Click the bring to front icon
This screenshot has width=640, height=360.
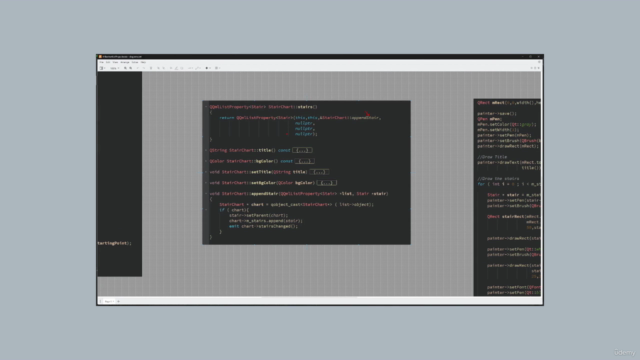coord(158,68)
